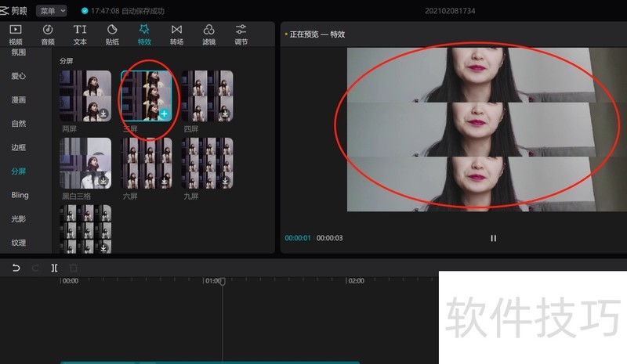Switch to the 音频 (Audio) tab
627x364 pixels.
[x=48, y=34]
